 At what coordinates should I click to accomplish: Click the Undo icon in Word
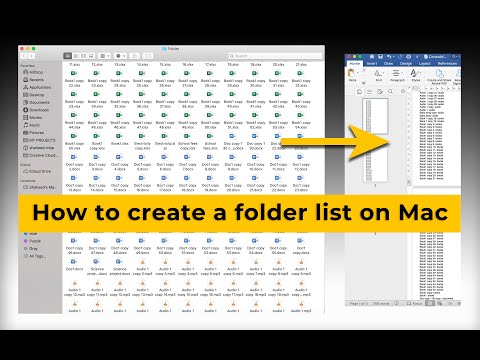click(x=389, y=57)
